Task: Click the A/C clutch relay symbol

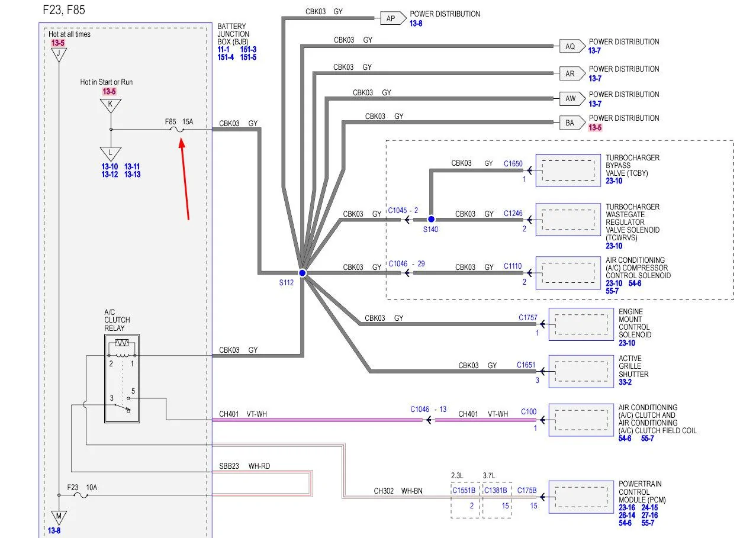Action: click(x=122, y=379)
